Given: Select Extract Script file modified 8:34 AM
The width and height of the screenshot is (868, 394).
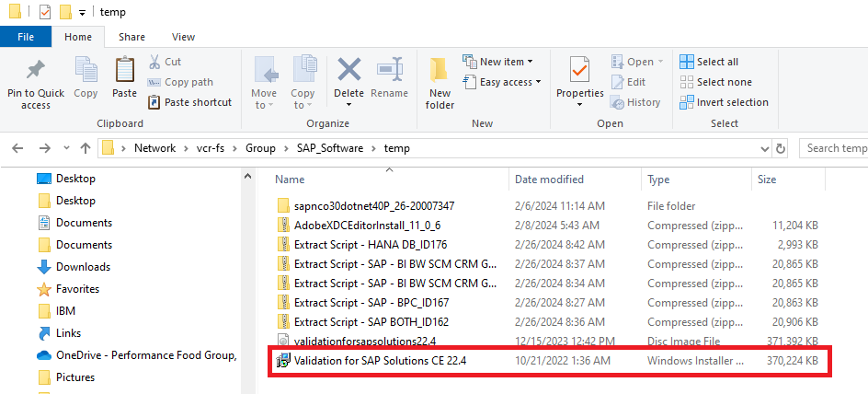Looking at the screenshot, I should 548,284.
